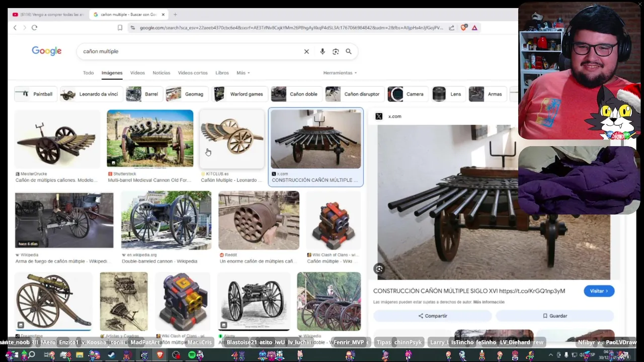This screenshot has height=362, width=644.
Task: Click the Guardar button
Action: pyautogui.click(x=555, y=316)
